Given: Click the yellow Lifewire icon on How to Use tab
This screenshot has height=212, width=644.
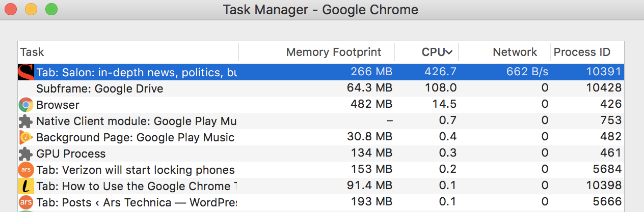Looking at the screenshot, I should [25, 186].
